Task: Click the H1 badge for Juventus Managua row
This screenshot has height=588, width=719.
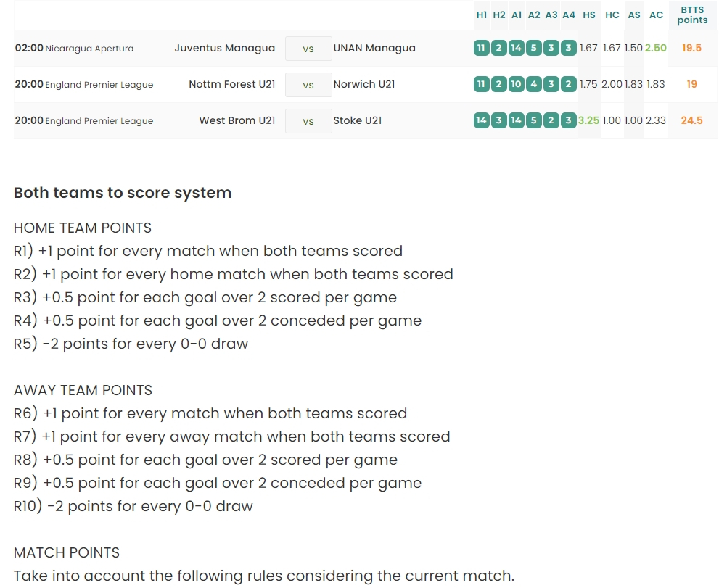Action: coord(481,49)
